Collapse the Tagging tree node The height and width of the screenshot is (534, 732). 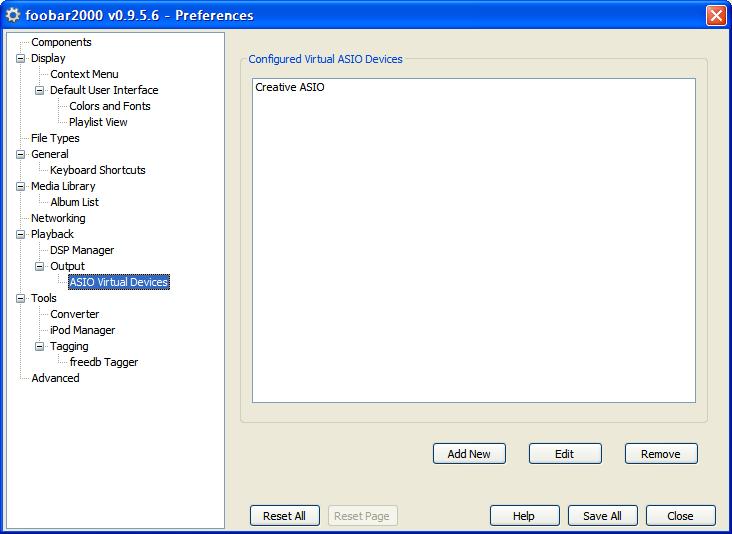pyautogui.click(x=40, y=346)
